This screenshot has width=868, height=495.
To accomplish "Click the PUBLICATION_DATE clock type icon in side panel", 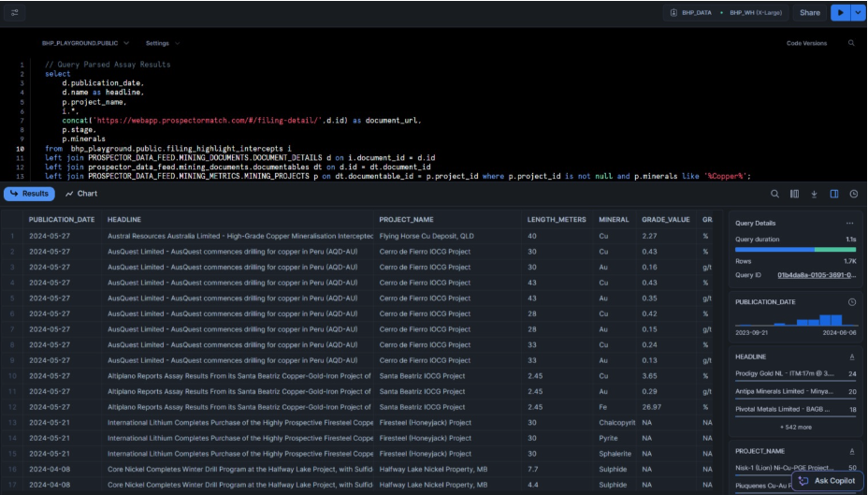I will pyautogui.click(x=852, y=301).
